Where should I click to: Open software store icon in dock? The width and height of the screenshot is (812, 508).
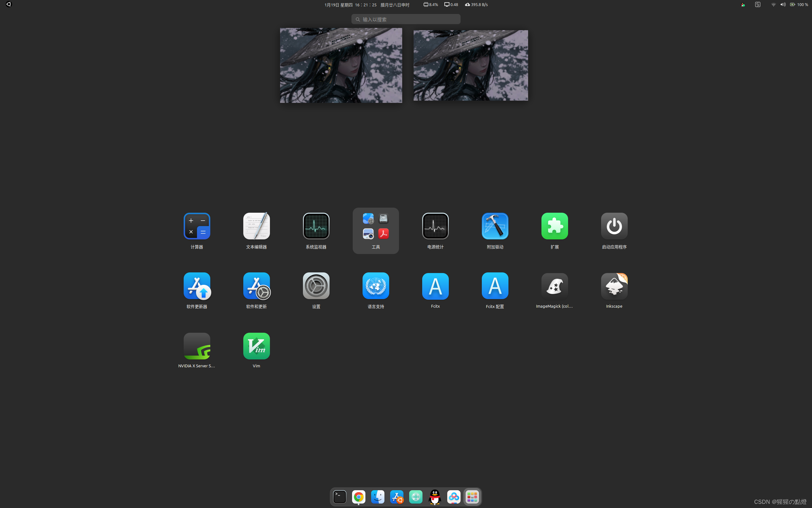(396, 497)
